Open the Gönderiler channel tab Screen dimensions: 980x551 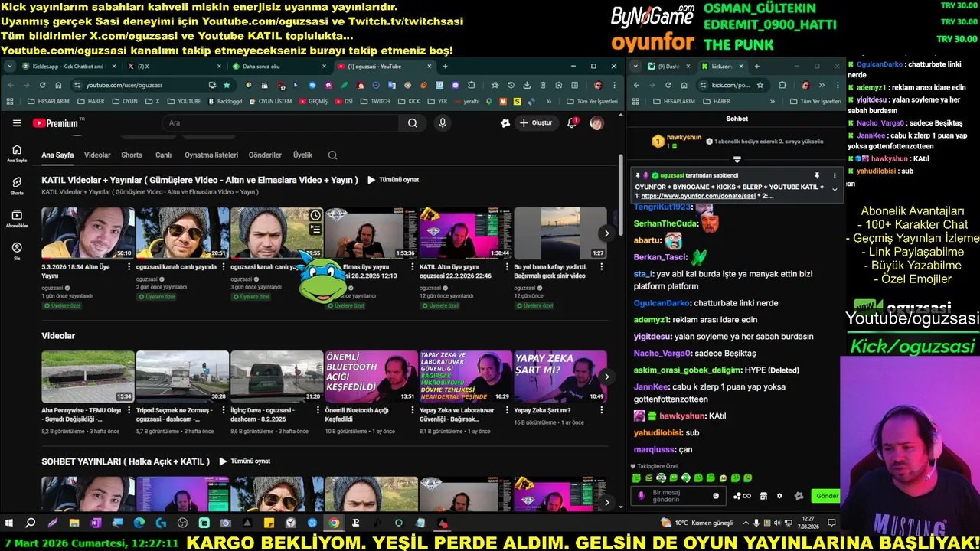click(x=265, y=155)
